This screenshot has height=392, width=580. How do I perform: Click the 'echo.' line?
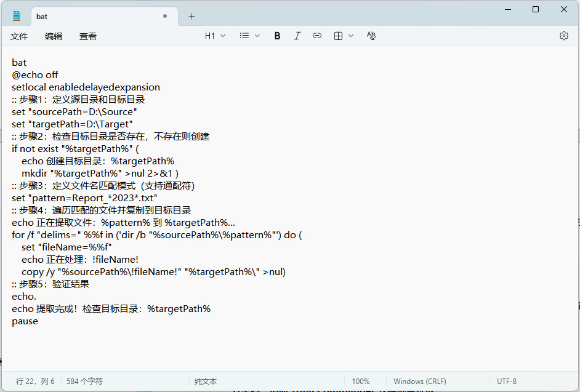point(23,297)
